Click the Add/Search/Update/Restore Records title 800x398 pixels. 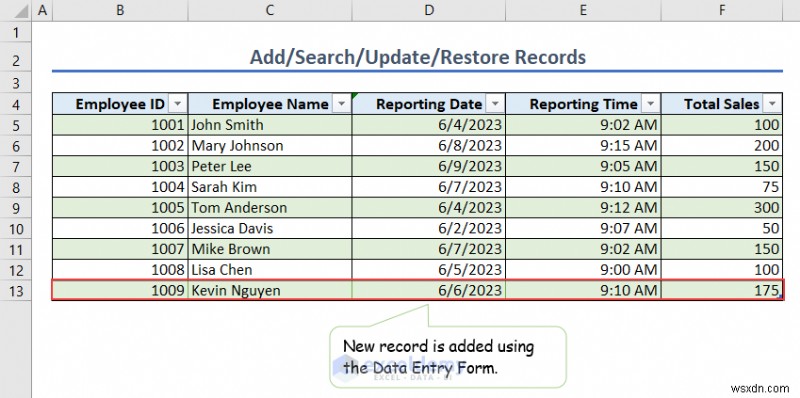click(x=417, y=57)
